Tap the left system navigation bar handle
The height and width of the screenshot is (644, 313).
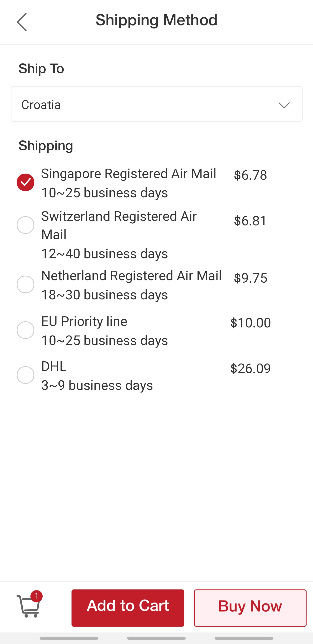[x=69, y=638]
